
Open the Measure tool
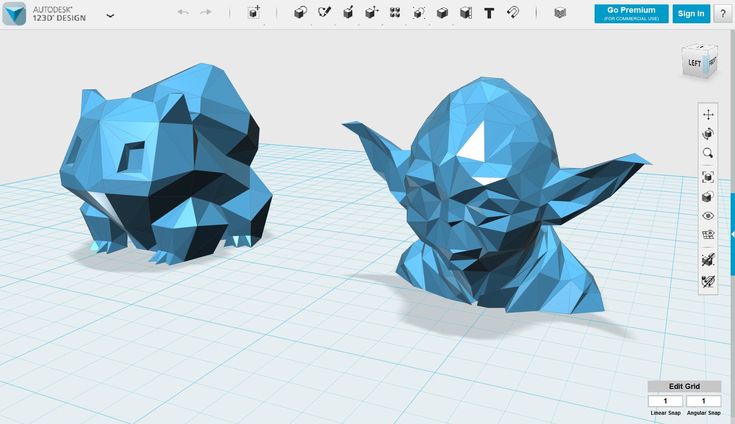tap(465, 13)
